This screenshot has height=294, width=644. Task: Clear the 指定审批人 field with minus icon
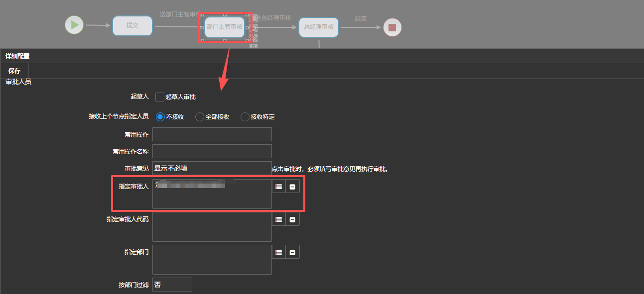(292, 187)
